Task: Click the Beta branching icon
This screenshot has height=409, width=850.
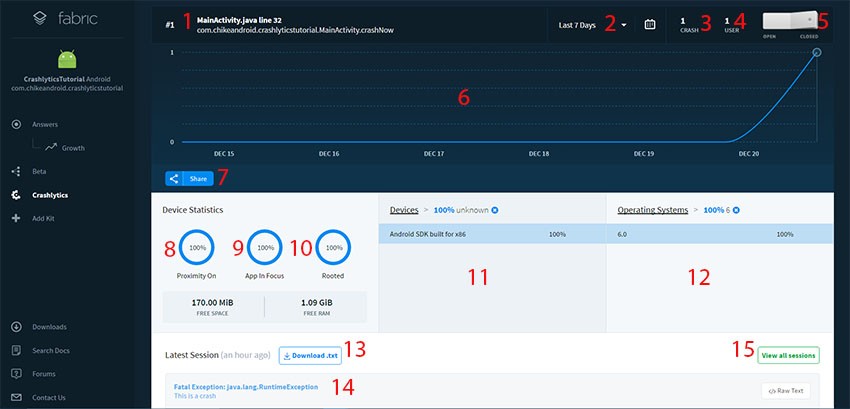Action: (x=16, y=171)
